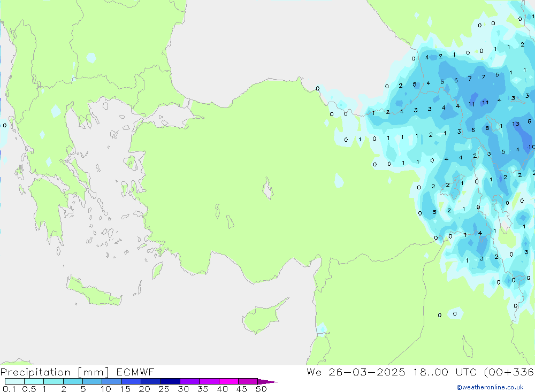
Task: Click the "35" legend scale label
Action: click(x=203, y=389)
